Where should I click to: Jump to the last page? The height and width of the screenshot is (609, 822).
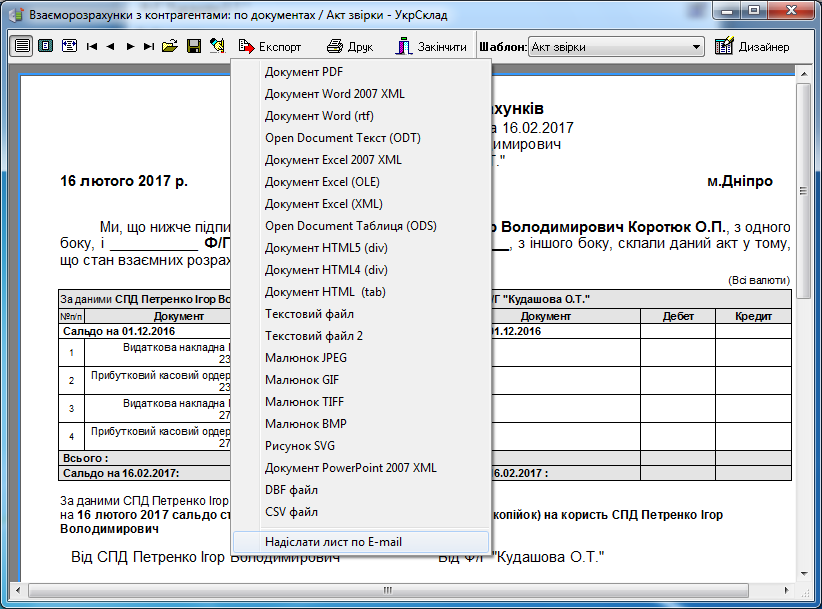[x=149, y=47]
